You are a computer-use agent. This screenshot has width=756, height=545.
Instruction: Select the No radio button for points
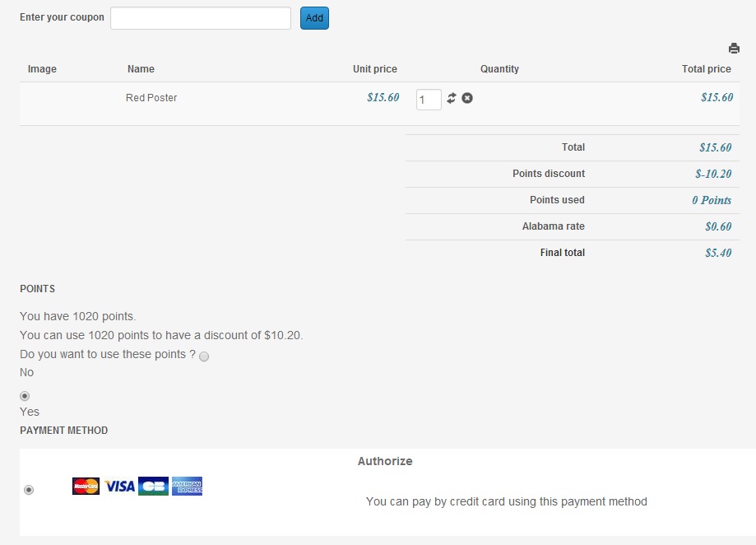(x=204, y=356)
